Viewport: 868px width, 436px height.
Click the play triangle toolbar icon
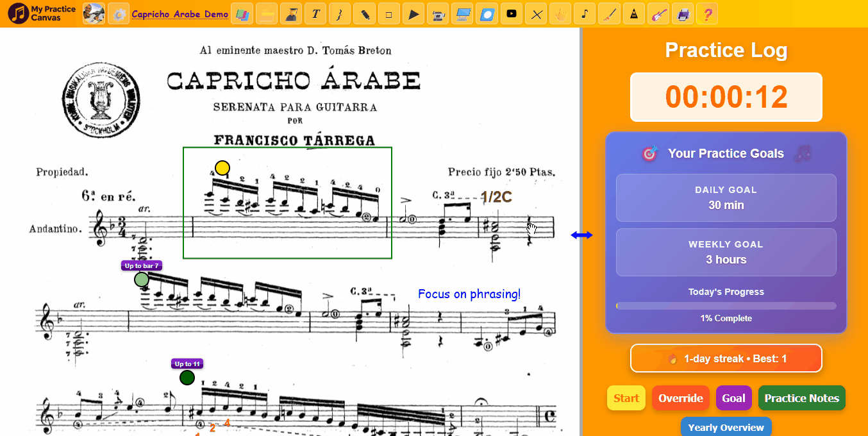413,13
